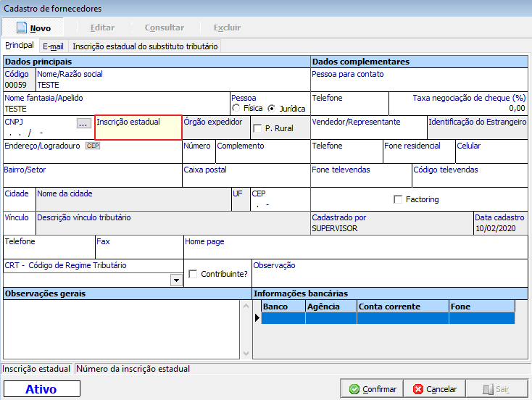The width and height of the screenshot is (532, 400).
Task: Click the red Cancelar X icon
Action: [x=417, y=389]
